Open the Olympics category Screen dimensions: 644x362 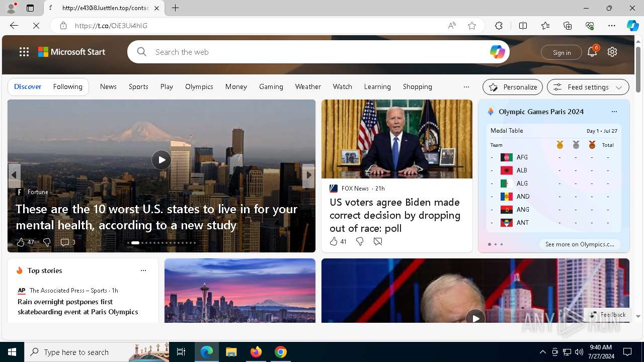point(199,86)
